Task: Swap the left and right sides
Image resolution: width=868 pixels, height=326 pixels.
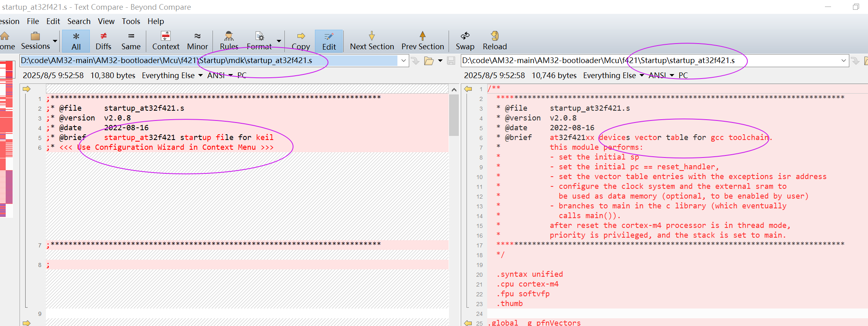Action: click(465, 41)
